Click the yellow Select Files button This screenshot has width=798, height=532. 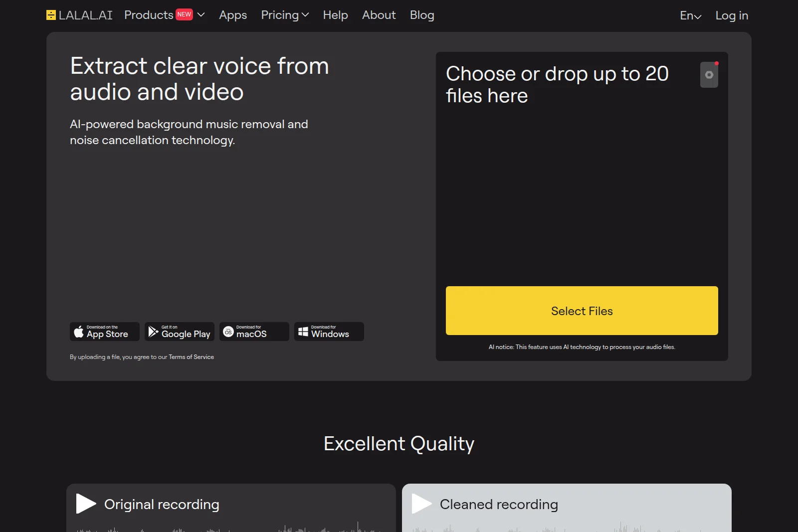(582, 311)
